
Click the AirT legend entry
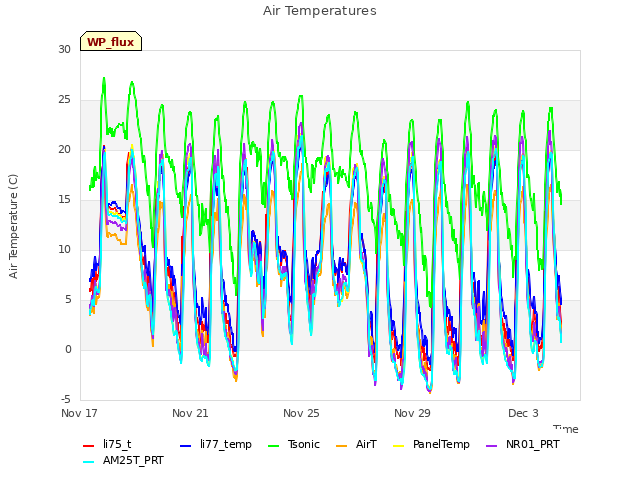356,444
